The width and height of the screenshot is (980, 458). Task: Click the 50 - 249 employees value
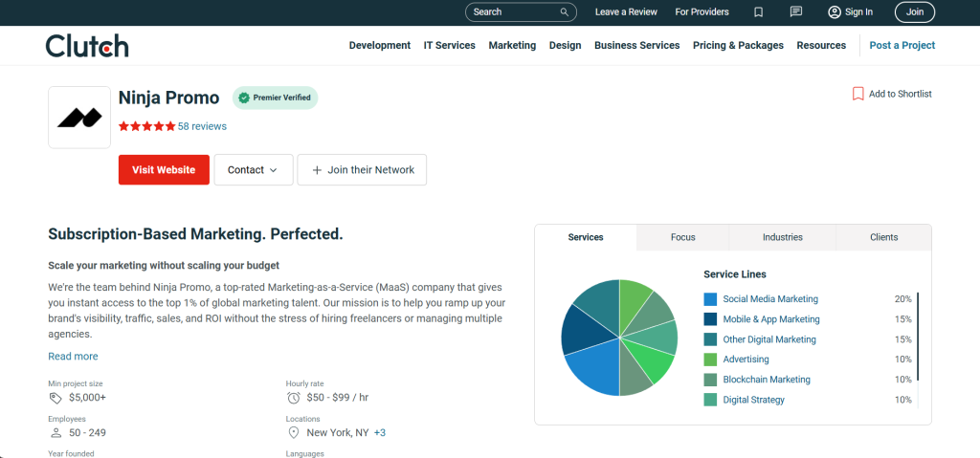87,433
